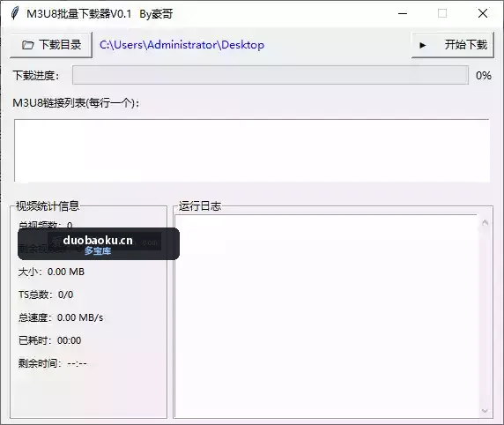Click the 下载进度 label
This screenshot has height=425, width=504.
coord(36,76)
